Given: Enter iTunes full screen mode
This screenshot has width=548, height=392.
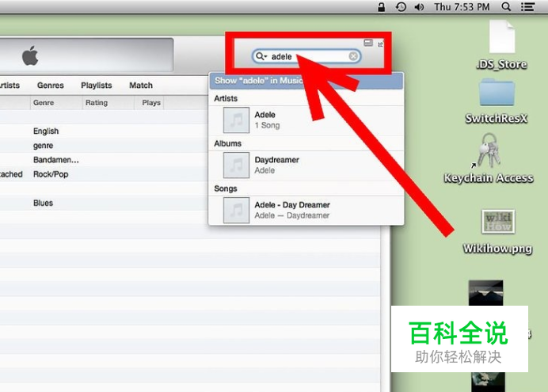Looking at the screenshot, I should [381, 44].
